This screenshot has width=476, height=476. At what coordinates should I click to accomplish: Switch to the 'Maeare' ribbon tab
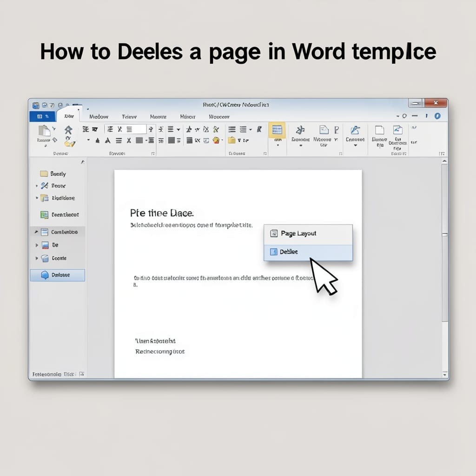[158, 117]
